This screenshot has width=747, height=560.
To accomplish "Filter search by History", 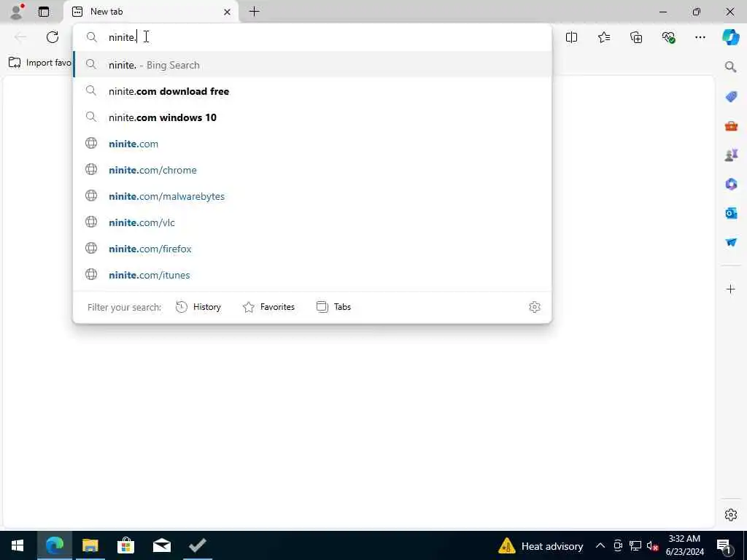I will point(198,307).
